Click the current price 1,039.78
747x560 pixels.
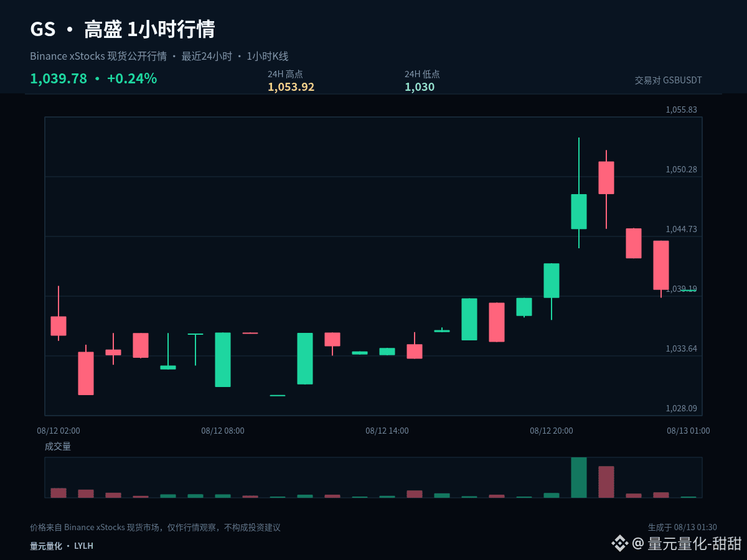(x=59, y=78)
